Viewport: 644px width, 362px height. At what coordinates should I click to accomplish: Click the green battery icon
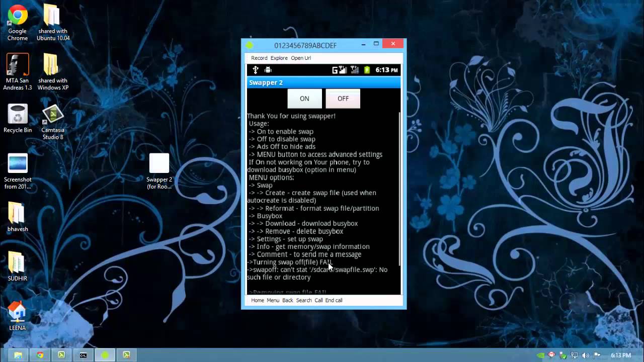point(367,70)
